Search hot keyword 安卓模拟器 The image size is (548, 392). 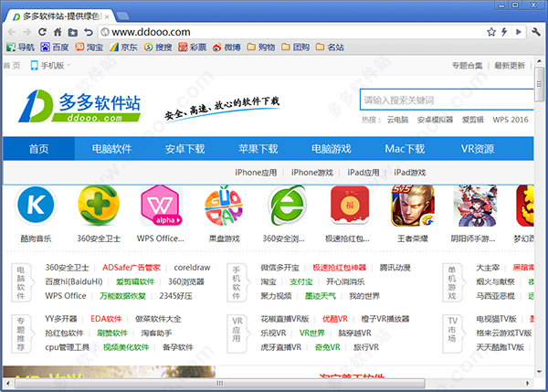pos(435,120)
